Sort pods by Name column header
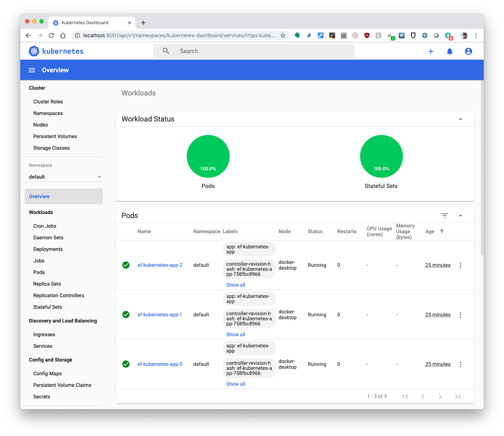The width and height of the screenshot is (504, 436). point(144,231)
